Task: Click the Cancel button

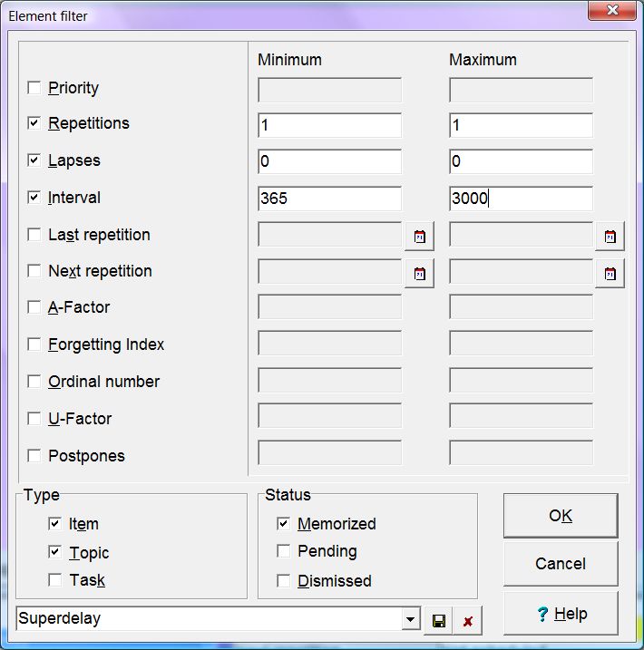Action: [560, 564]
